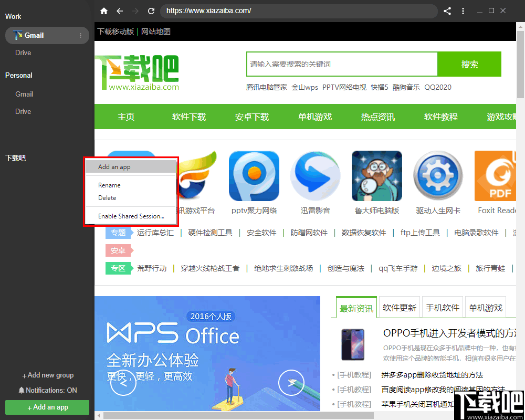The height and width of the screenshot is (420, 525).
Task: Open 拼多多app删除收货地址的方法 article
Action: [x=432, y=375]
